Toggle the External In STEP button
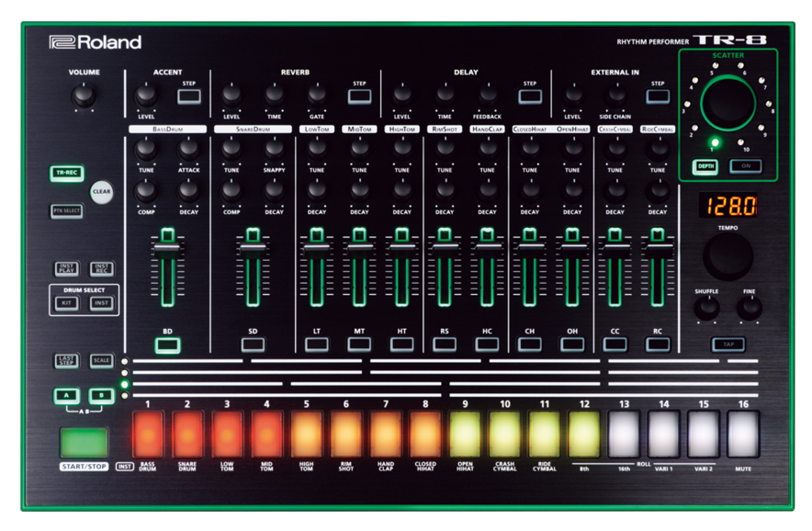 [x=658, y=96]
